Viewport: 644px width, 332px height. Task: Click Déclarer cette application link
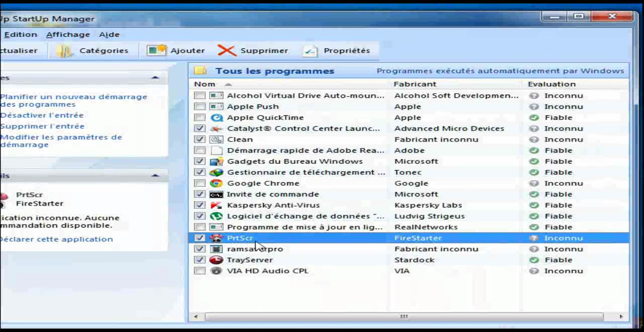click(x=56, y=239)
